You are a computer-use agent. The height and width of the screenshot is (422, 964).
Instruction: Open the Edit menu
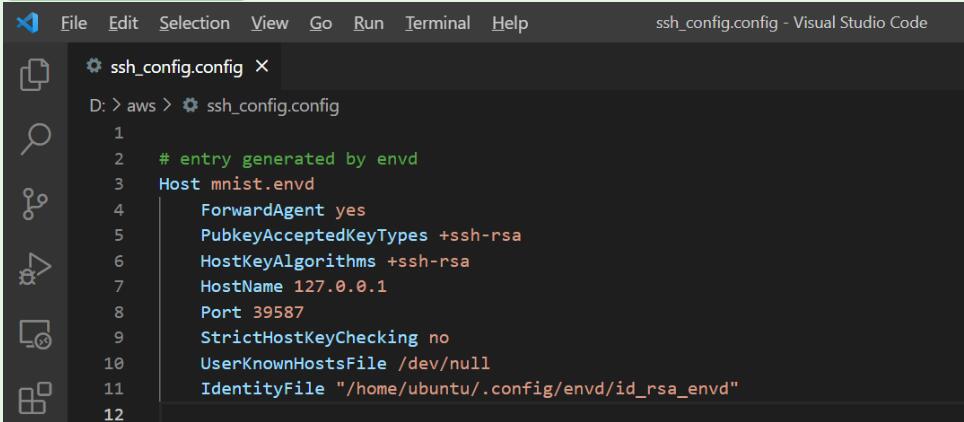[x=123, y=23]
